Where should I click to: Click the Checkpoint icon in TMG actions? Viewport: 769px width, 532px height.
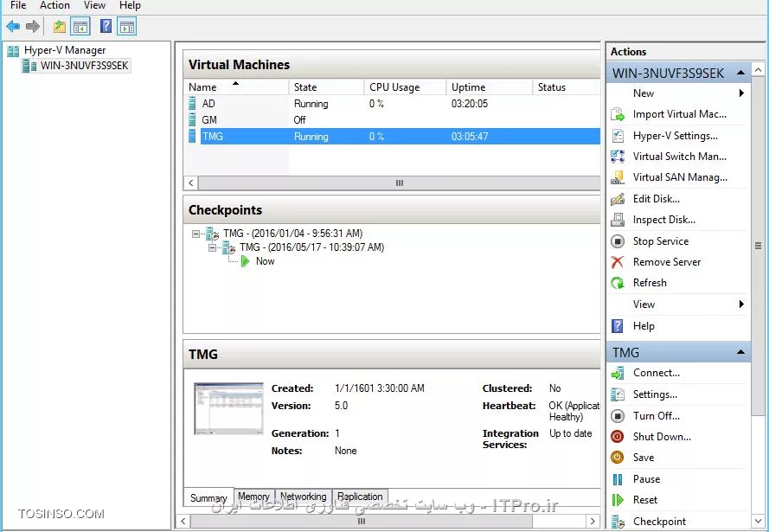(618, 522)
